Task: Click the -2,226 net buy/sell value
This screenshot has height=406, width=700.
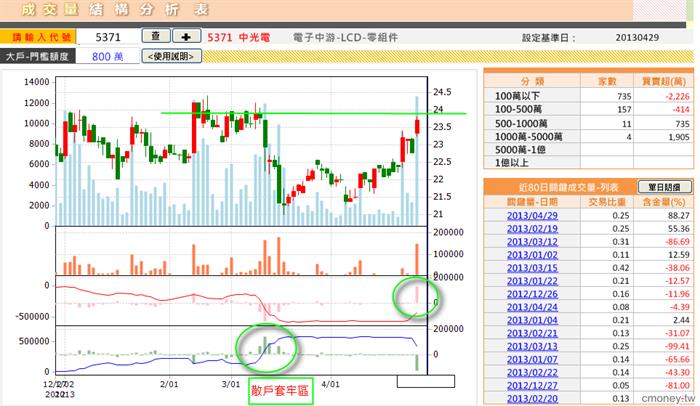Action: 677,96
